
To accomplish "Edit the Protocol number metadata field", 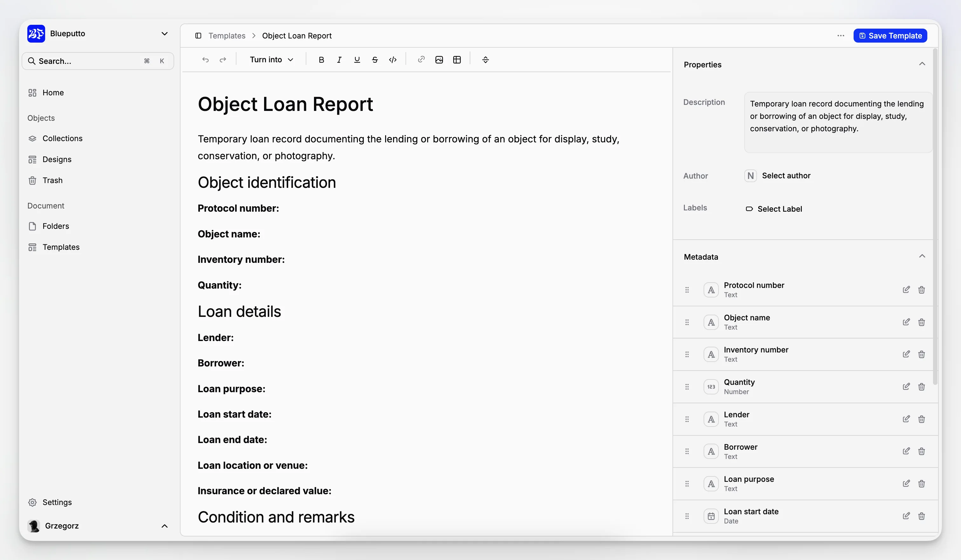I will click(906, 290).
